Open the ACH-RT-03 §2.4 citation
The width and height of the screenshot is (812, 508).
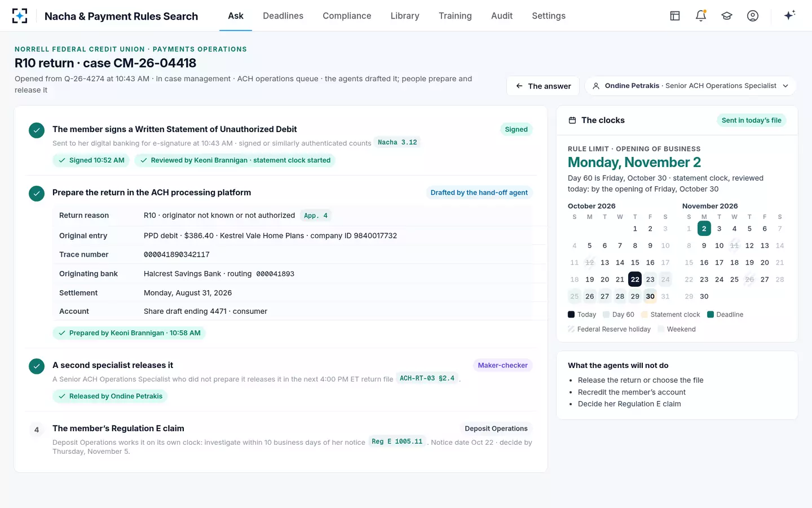[427, 378]
